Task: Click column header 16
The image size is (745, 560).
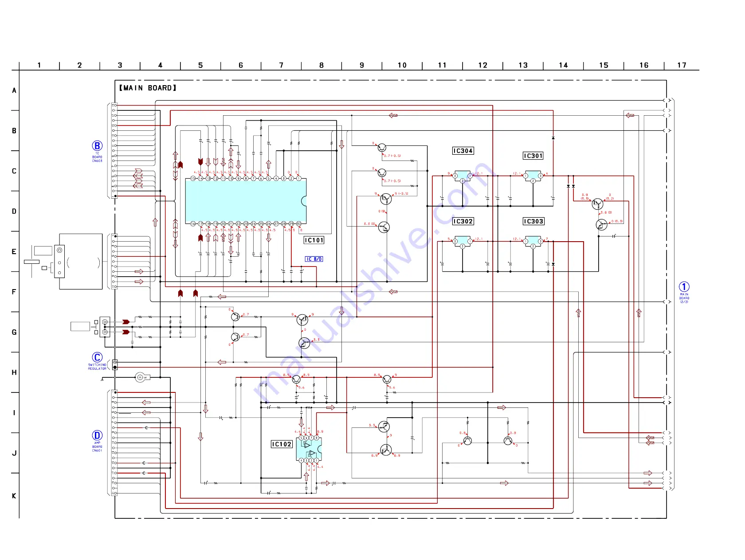Action: pyautogui.click(x=644, y=65)
